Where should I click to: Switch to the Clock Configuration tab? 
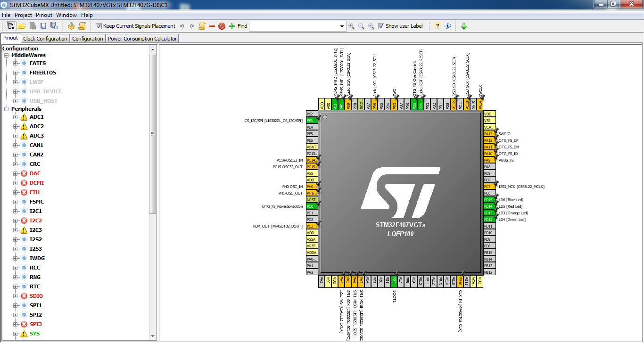[45, 38]
